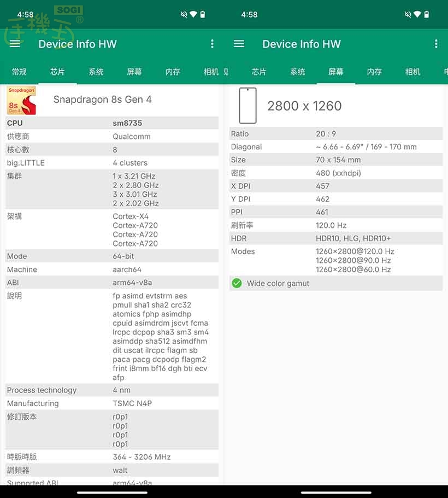Open hamburger menu in left Device Info screen
The width and height of the screenshot is (448, 498).
coord(15,44)
